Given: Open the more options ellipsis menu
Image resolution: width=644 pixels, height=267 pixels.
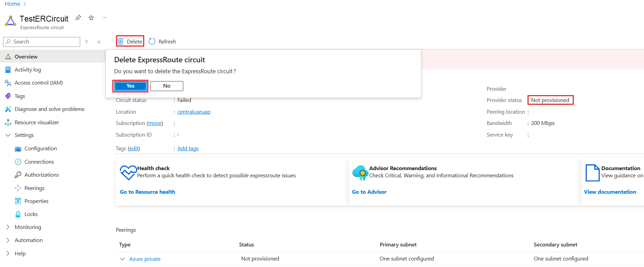Looking at the screenshot, I should 104,17.
